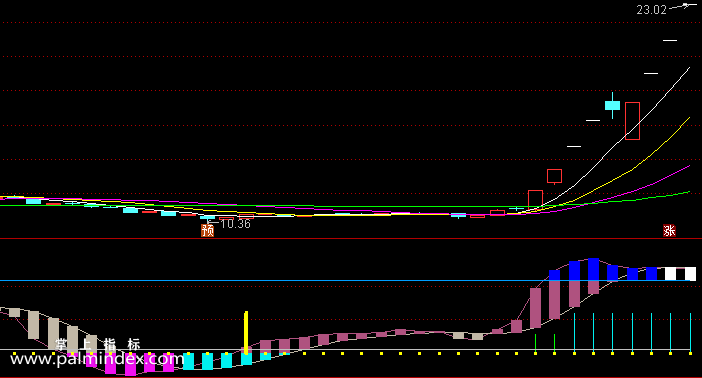Click the orange 预 signal marker
The image size is (702, 378).
click(x=207, y=230)
